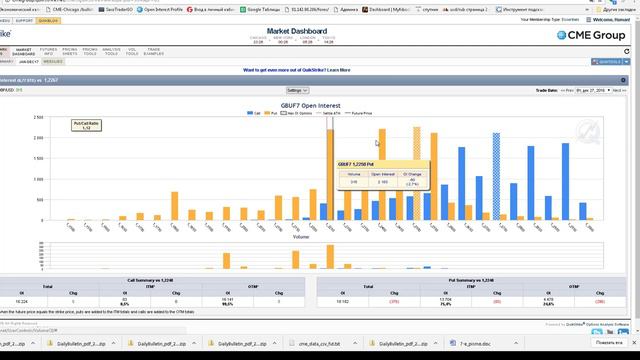The width and height of the screenshot is (640, 360).
Task: Click the blue questions button
Action: (x=607, y=62)
